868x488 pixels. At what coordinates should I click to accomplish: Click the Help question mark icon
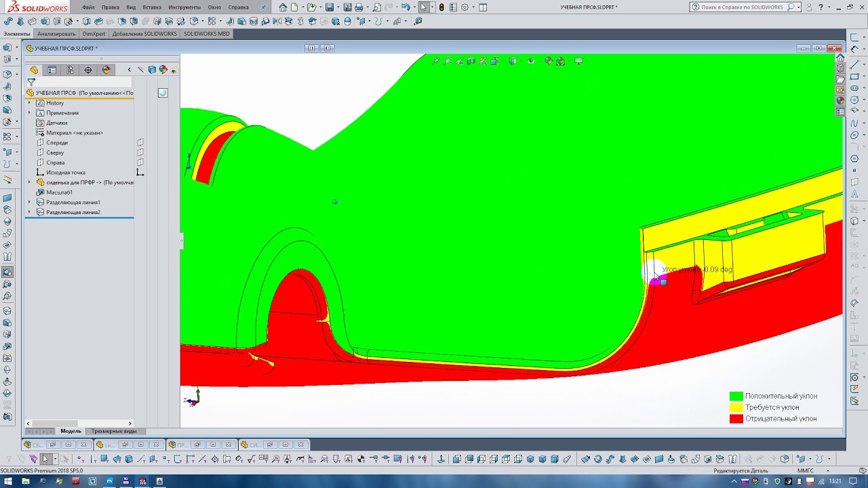click(x=821, y=7)
